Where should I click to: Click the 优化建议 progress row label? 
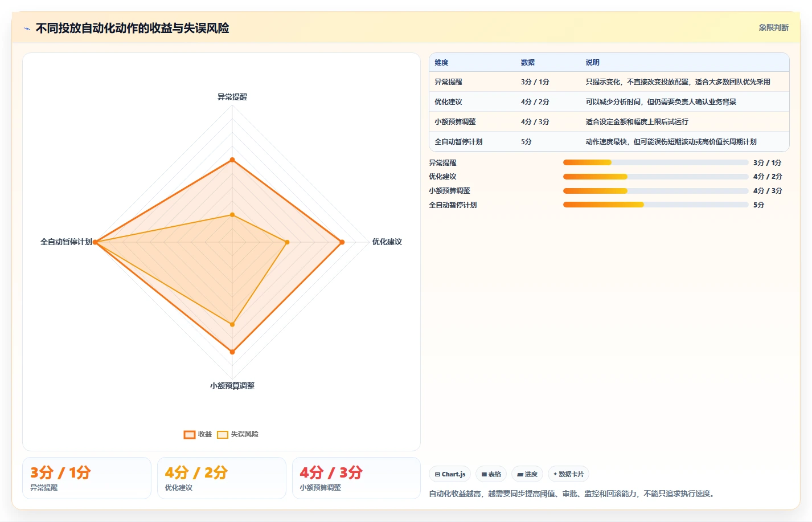pyautogui.click(x=442, y=177)
